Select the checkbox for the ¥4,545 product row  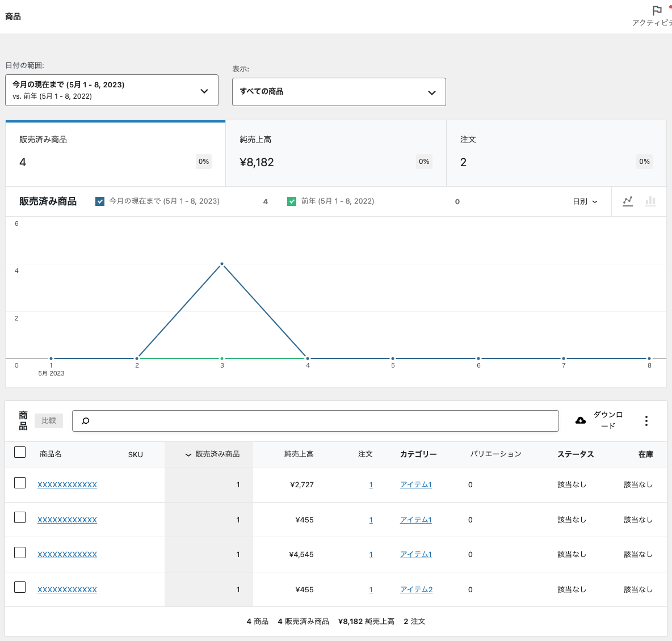click(x=20, y=553)
